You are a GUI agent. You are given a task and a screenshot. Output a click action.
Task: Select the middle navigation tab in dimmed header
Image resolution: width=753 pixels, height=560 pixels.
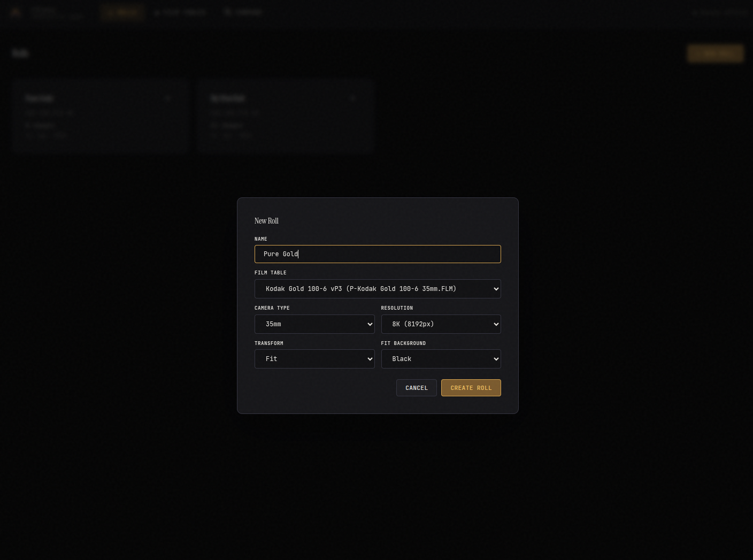[180, 12]
